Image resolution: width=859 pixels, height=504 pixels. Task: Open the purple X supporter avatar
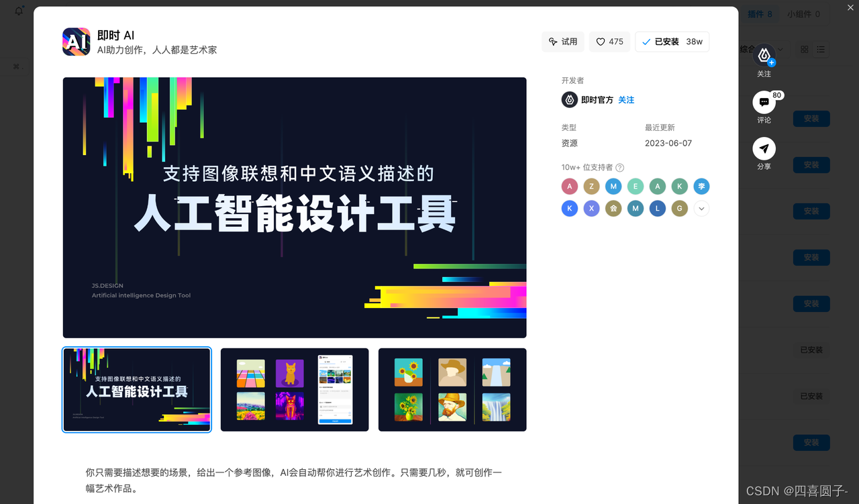pyautogui.click(x=591, y=209)
